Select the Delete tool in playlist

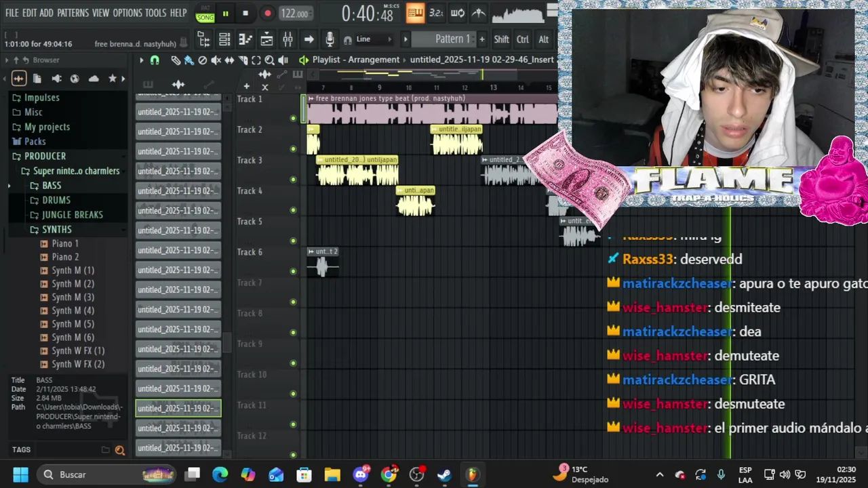point(202,60)
